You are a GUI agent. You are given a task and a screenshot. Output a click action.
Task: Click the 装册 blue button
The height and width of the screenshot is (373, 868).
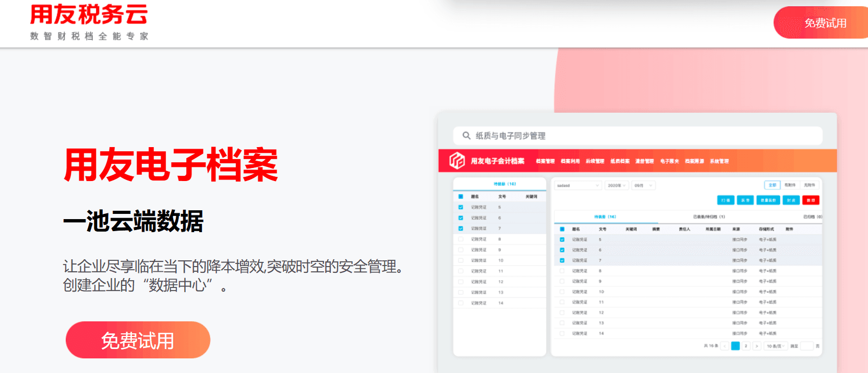point(745,200)
